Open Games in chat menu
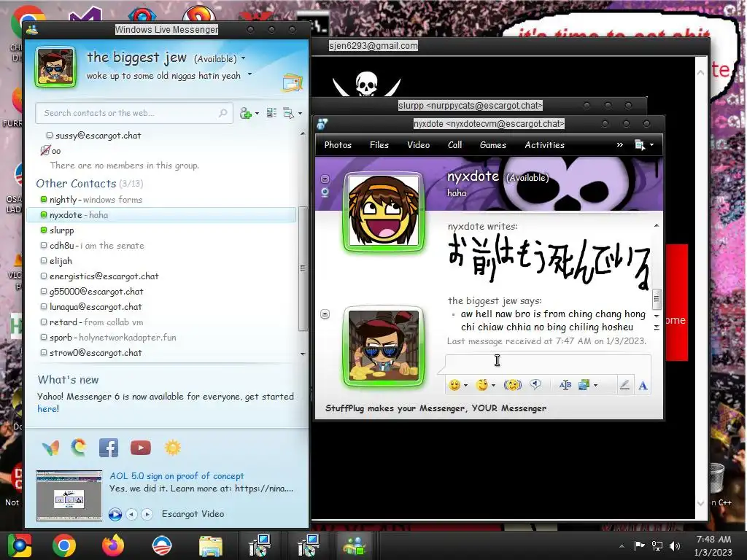The image size is (747, 560). coord(493,145)
